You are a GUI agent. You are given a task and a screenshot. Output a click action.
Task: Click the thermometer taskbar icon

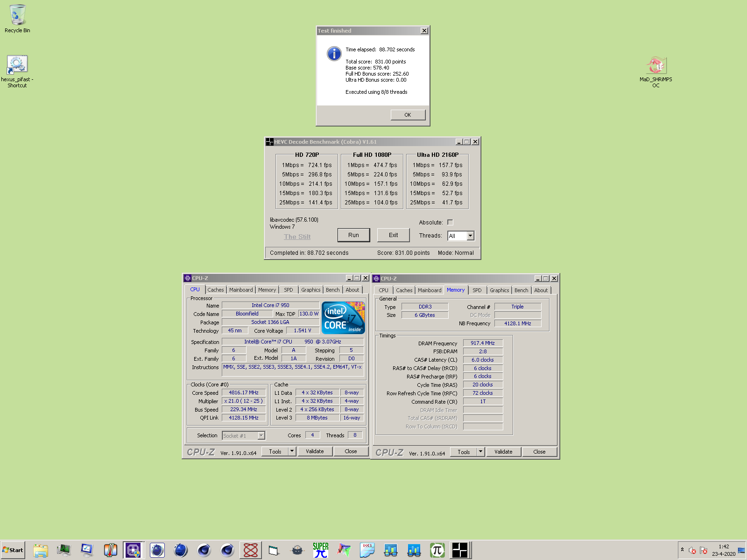click(111, 550)
